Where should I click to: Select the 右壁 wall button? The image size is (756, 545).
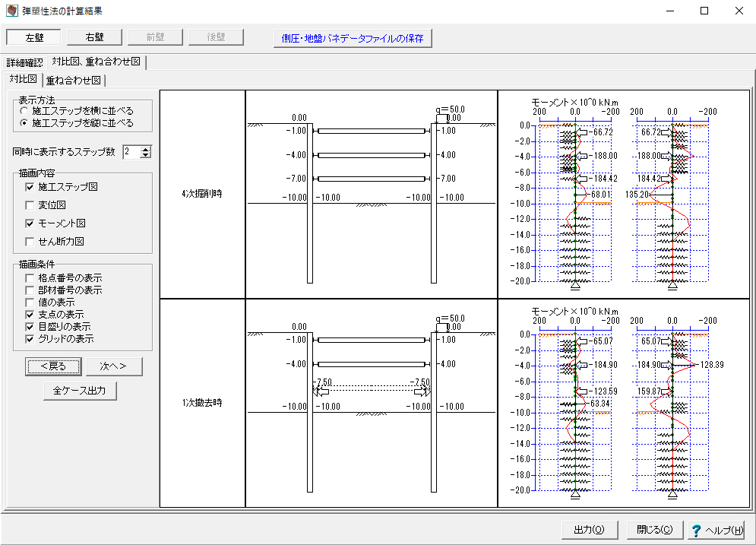(94, 37)
